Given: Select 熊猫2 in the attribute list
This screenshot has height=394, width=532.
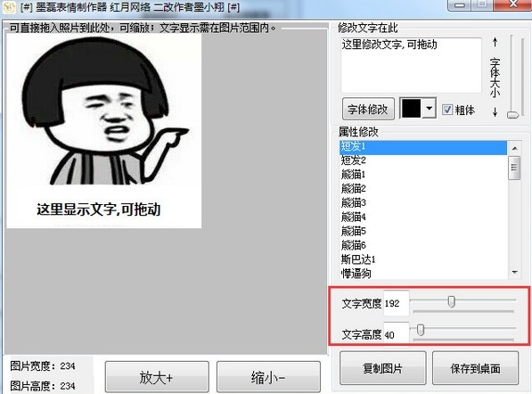Looking at the screenshot, I should point(423,189).
